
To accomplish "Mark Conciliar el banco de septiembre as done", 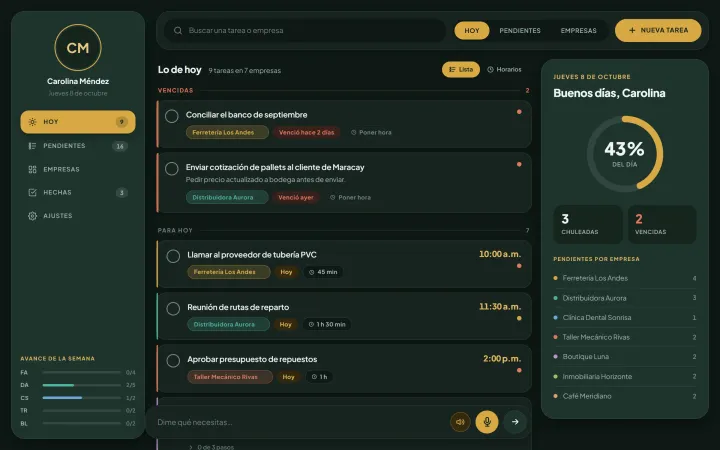I will click(x=172, y=116).
